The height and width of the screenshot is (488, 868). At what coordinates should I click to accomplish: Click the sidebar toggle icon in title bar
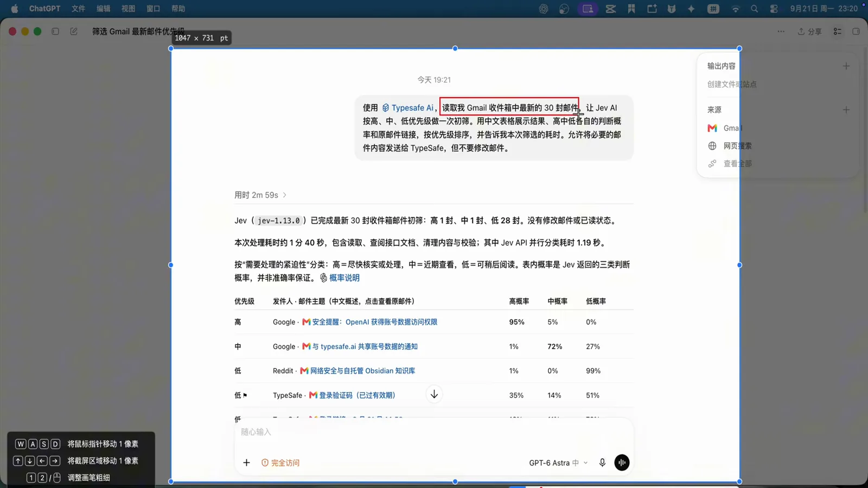(x=55, y=31)
